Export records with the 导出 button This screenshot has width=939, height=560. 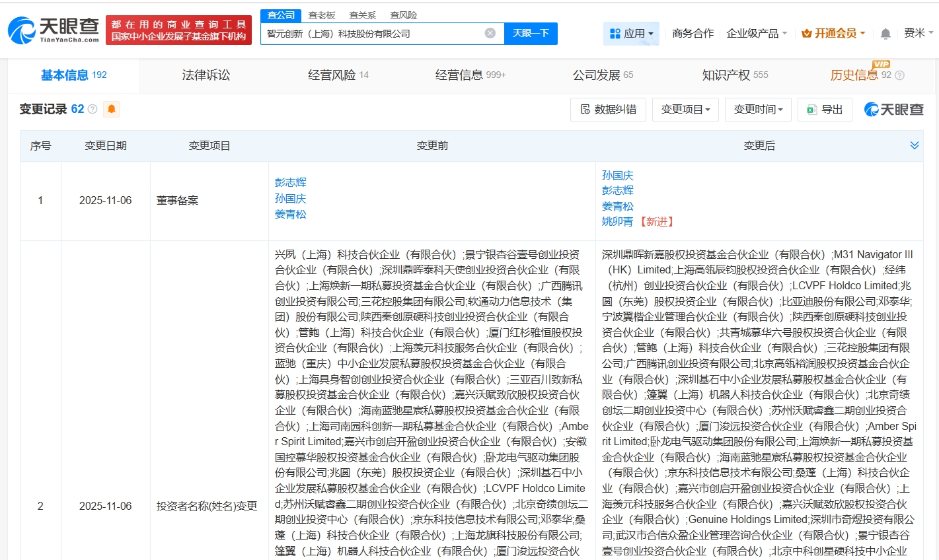coord(824,110)
